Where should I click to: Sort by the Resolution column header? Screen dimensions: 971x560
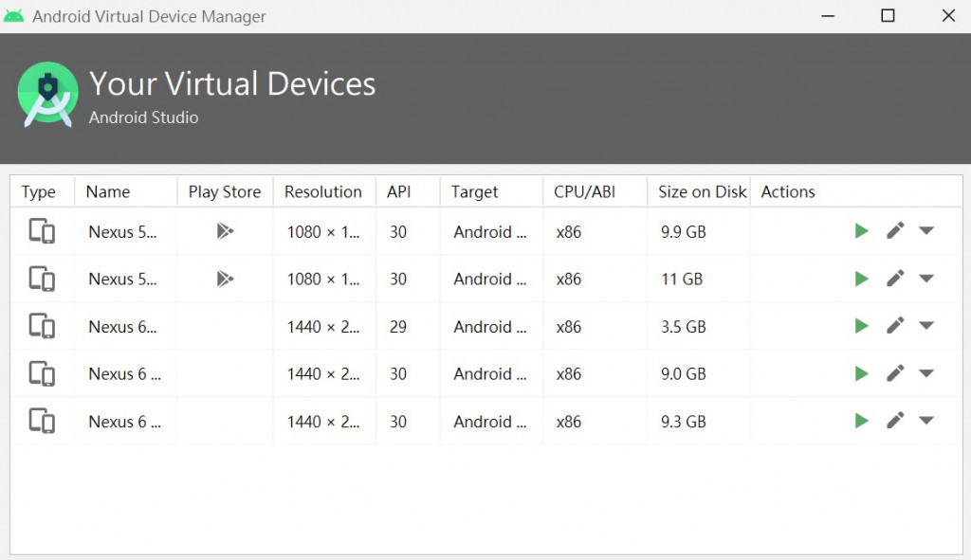[x=323, y=191]
